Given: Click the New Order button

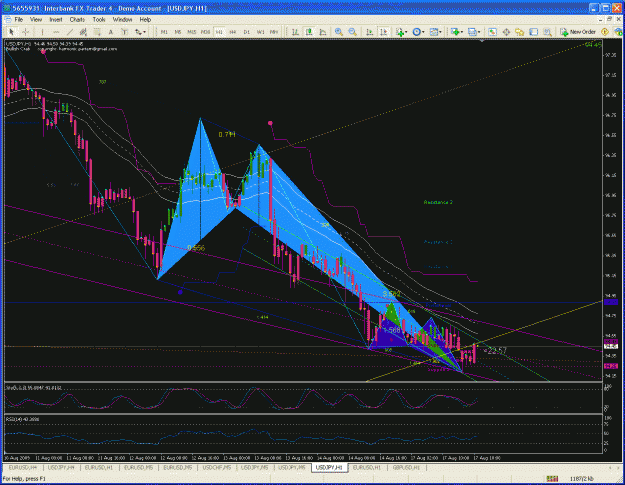Looking at the screenshot, I should (578, 32).
